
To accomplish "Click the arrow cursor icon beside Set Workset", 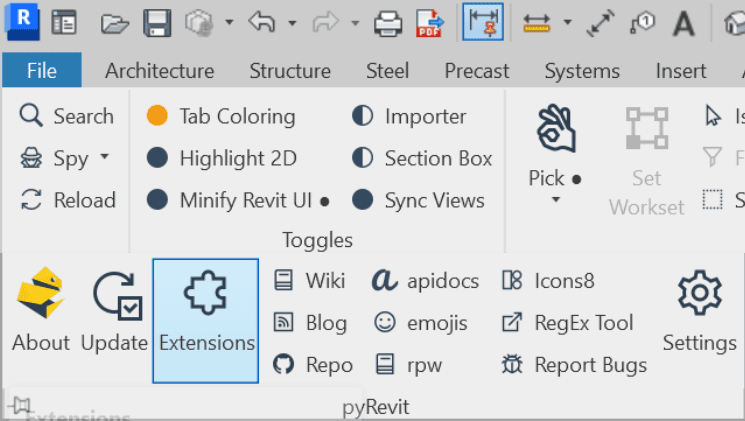I will [x=713, y=116].
